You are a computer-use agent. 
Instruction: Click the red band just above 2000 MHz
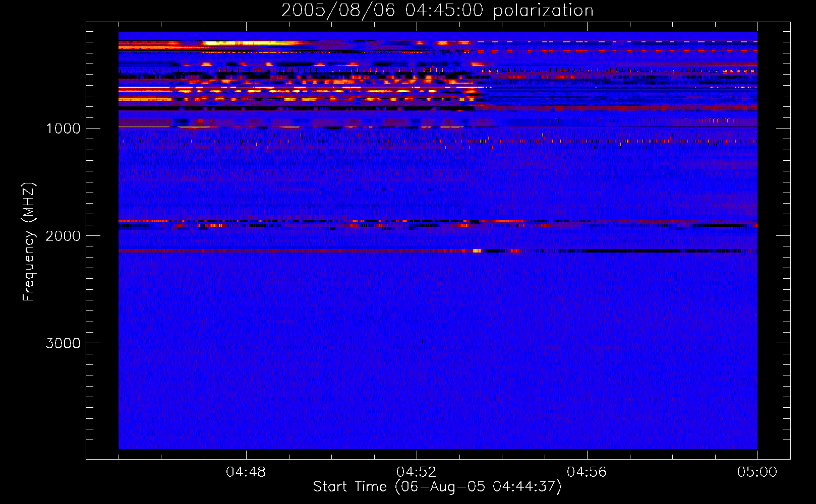point(438,221)
